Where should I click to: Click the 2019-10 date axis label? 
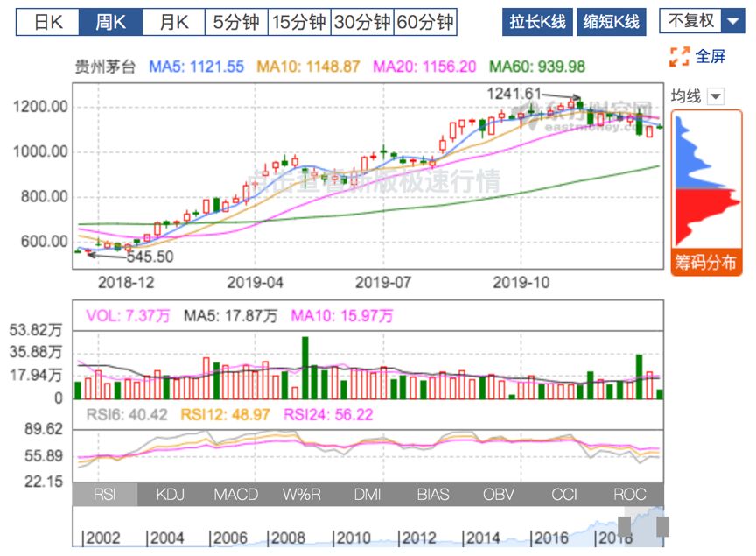coord(521,282)
